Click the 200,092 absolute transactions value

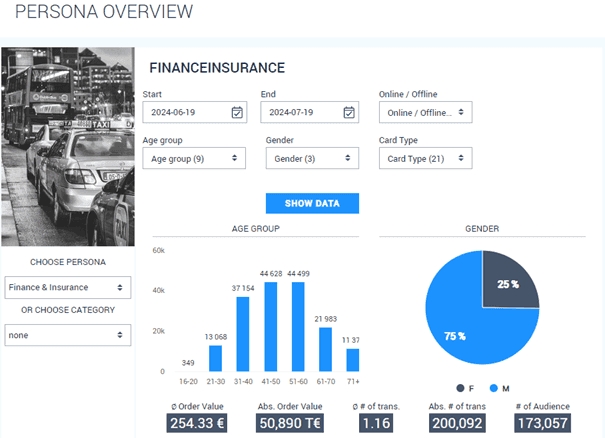pyautogui.click(x=457, y=423)
